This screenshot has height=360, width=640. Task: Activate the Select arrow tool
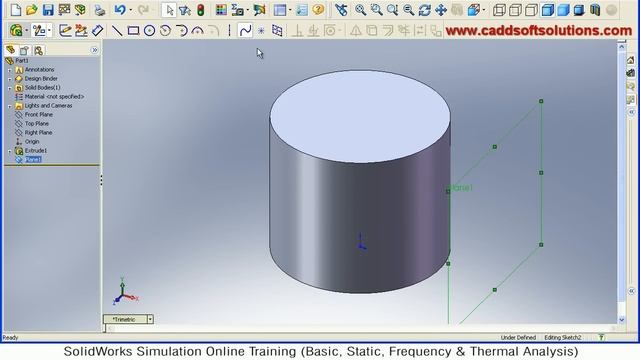click(169, 10)
